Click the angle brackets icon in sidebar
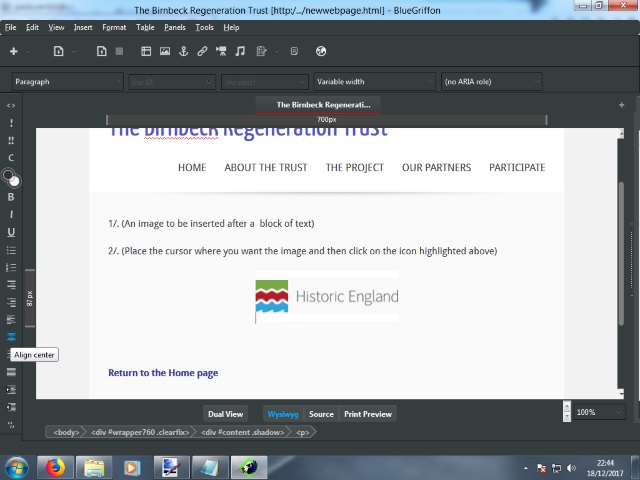Viewport: 640px width, 480px height. 11,105
